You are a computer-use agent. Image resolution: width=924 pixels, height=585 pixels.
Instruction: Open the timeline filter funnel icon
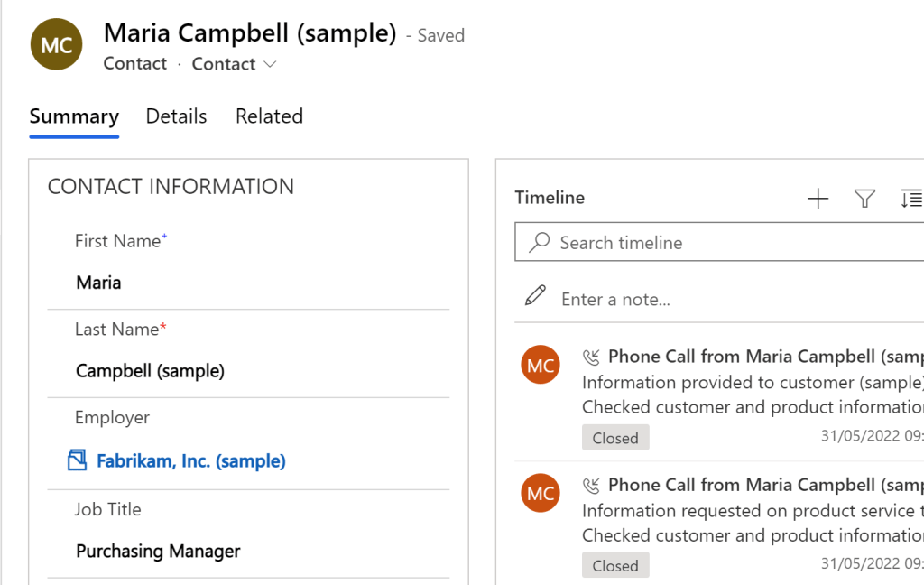(x=864, y=199)
